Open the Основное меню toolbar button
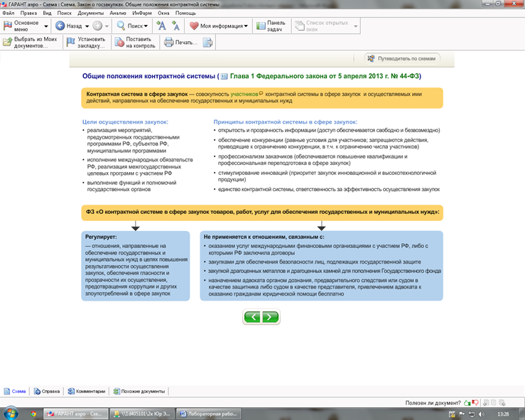The image size is (525, 420). tap(21, 26)
